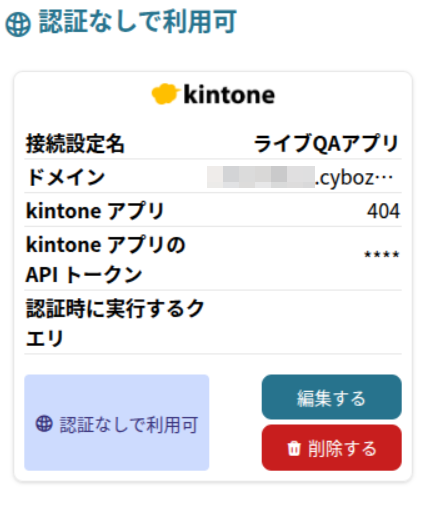This screenshot has height=505, width=441.
Task: Click the yellow kintone cloud logo
Action: coord(165,94)
